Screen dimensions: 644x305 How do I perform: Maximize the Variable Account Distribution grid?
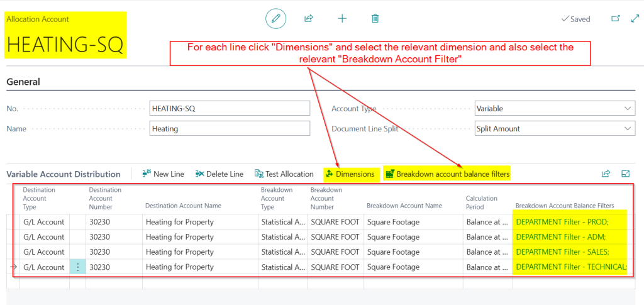pos(626,174)
